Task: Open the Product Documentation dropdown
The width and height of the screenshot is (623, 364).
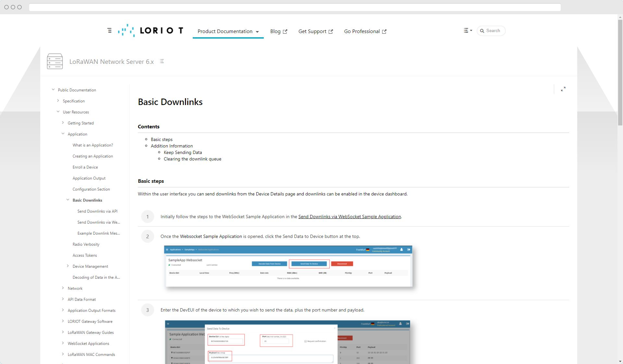Action: coord(228,31)
